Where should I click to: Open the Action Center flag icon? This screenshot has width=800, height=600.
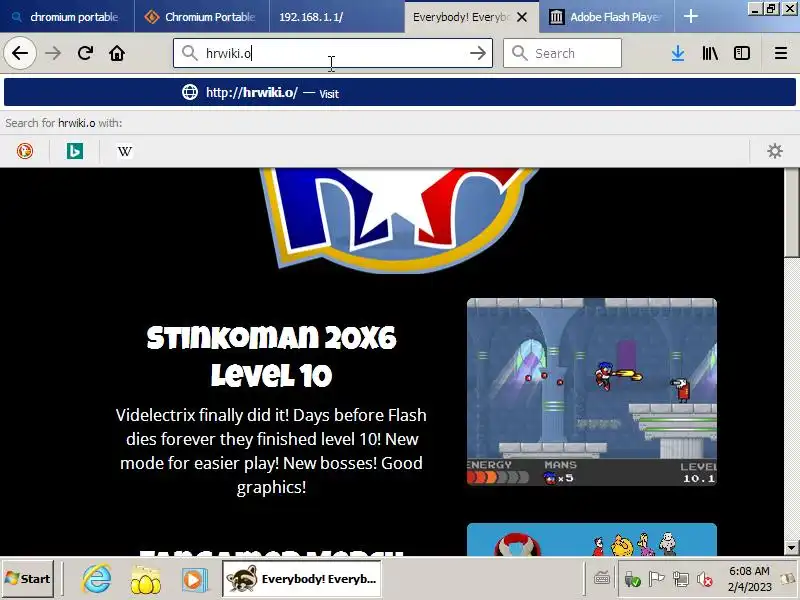point(656,579)
